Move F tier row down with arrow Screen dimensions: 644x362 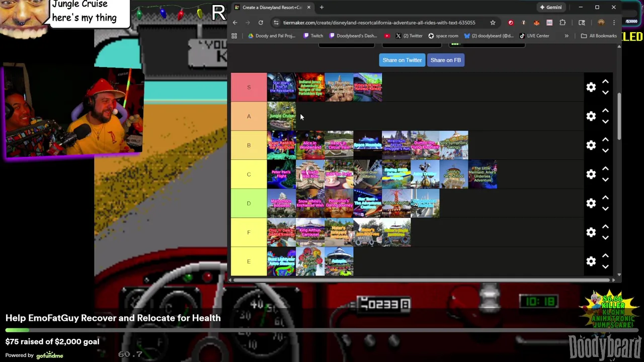click(605, 238)
